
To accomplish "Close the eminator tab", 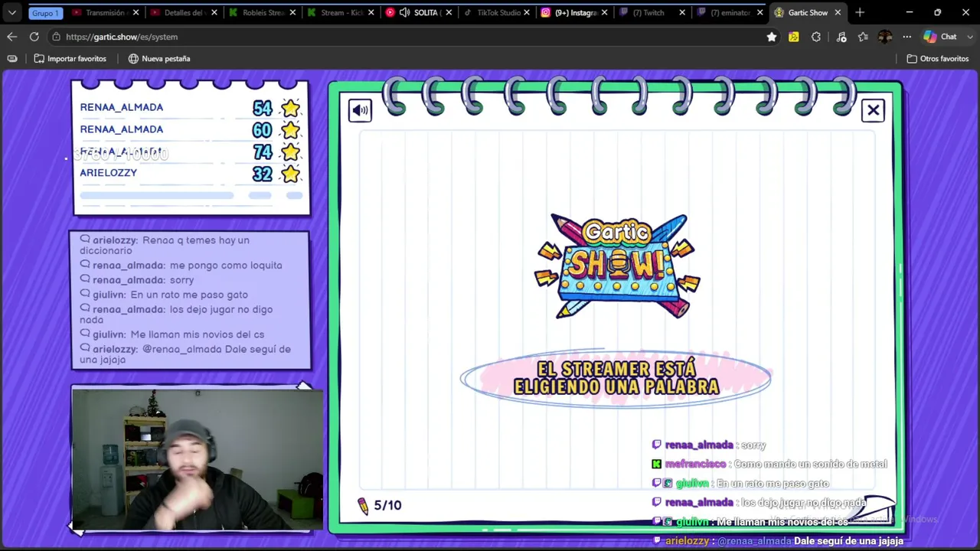I will (x=760, y=12).
